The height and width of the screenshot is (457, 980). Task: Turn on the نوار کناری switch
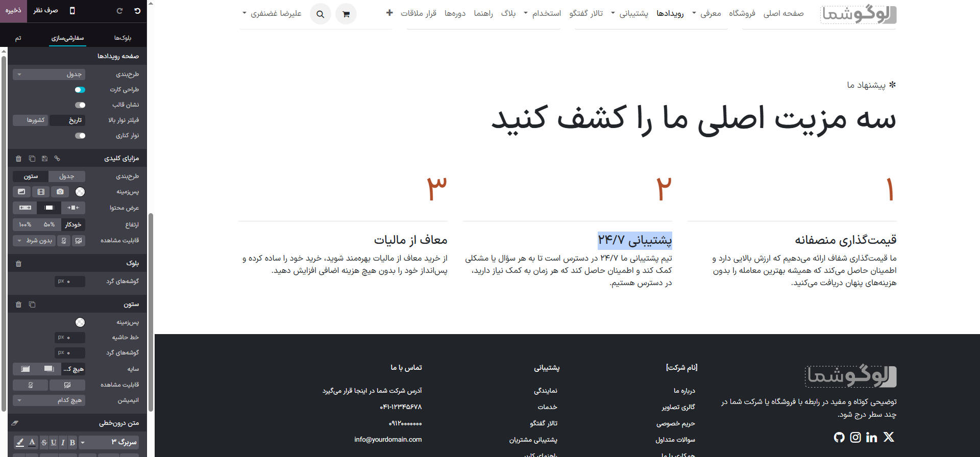pyautogui.click(x=80, y=136)
